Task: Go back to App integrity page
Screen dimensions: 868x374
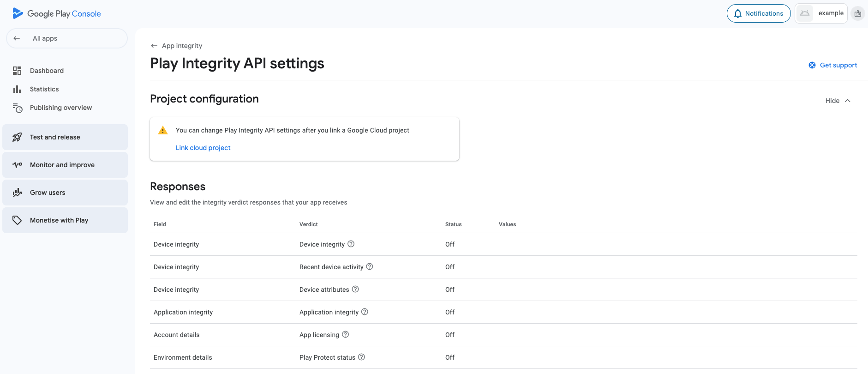Action: pyautogui.click(x=176, y=46)
